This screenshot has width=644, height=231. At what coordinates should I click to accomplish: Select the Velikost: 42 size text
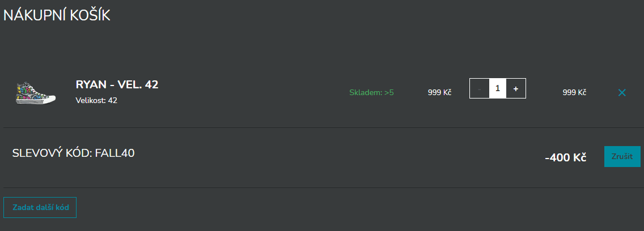(x=96, y=101)
